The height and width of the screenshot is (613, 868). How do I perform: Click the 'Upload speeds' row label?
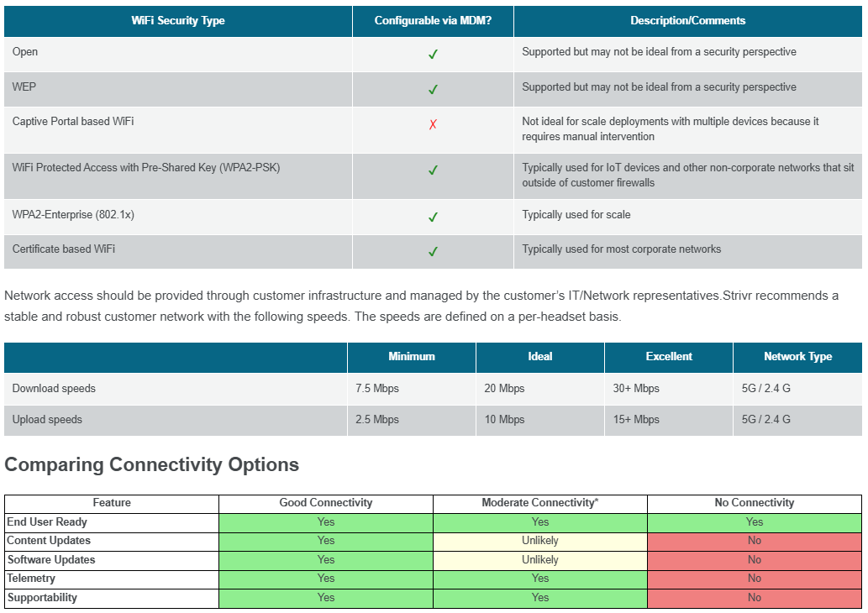coord(47,419)
